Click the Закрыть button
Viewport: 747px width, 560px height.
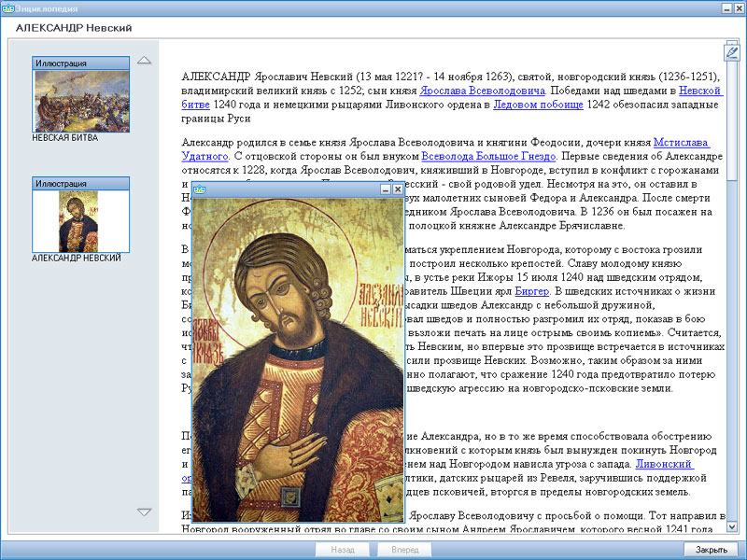(712, 550)
